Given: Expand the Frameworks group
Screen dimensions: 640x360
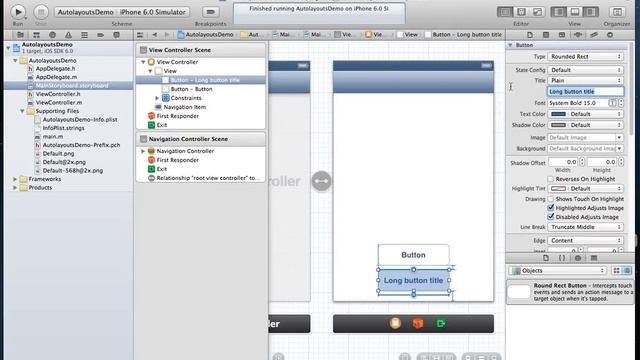Looking at the screenshot, I should [x=15, y=179].
